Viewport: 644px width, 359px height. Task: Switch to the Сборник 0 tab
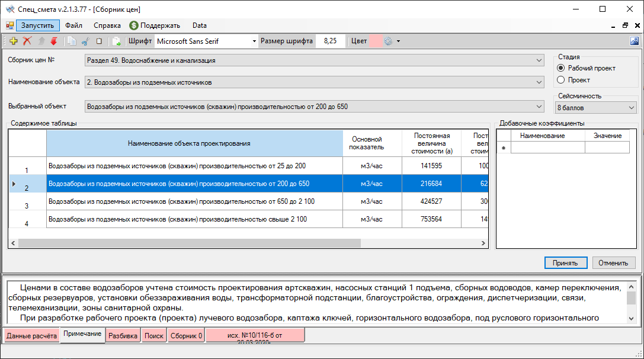pyautogui.click(x=187, y=335)
